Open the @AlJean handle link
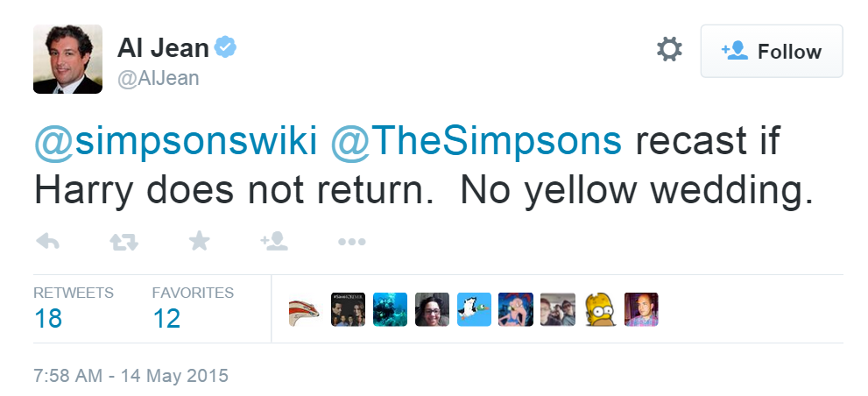This screenshot has width=868, height=396. click(158, 78)
